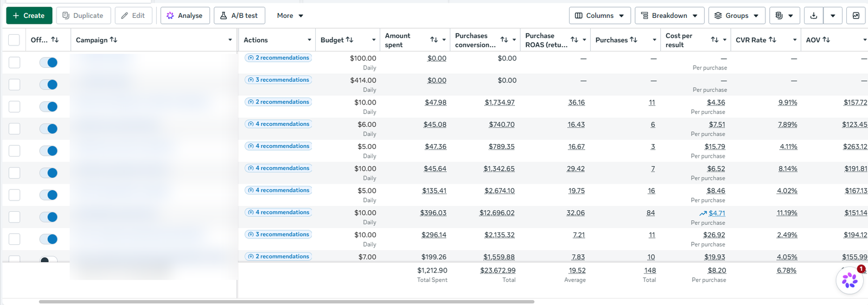Screen dimensions: 868x305
Task: Toggle the campaign that spent $45.08
Action: pyautogui.click(x=48, y=129)
